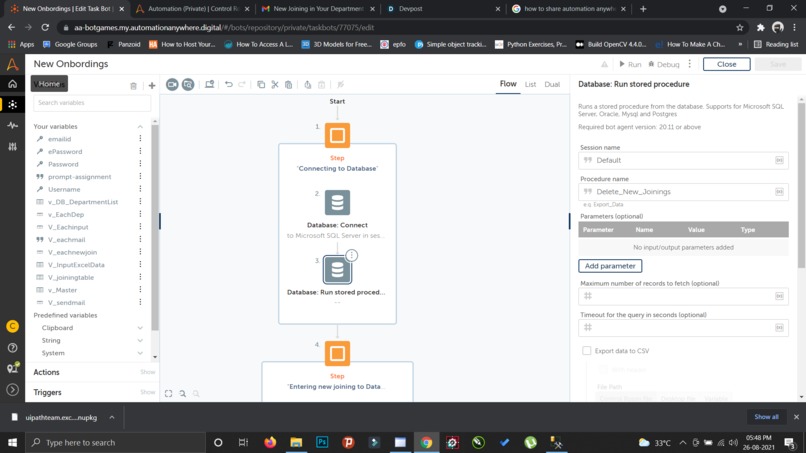Click the Run button
This screenshot has width=806, height=453.
point(630,64)
